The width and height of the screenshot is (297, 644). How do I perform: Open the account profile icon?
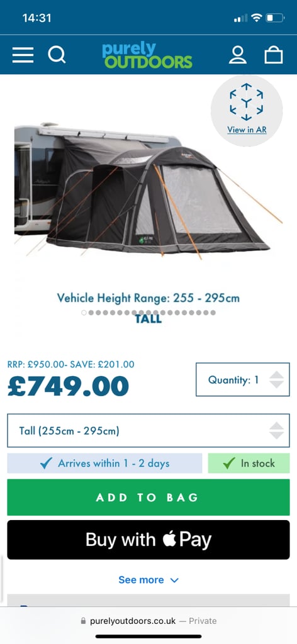tap(237, 55)
